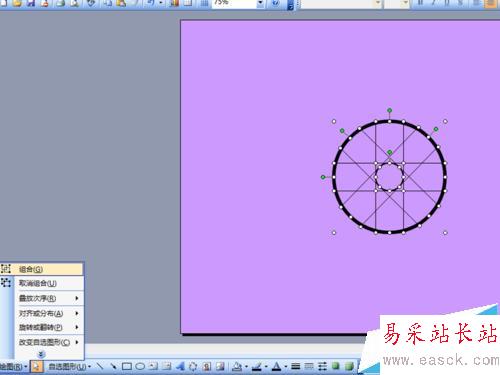The width and height of the screenshot is (500, 375).
Task: Apply Font Color A button
Action: click(x=276, y=367)
